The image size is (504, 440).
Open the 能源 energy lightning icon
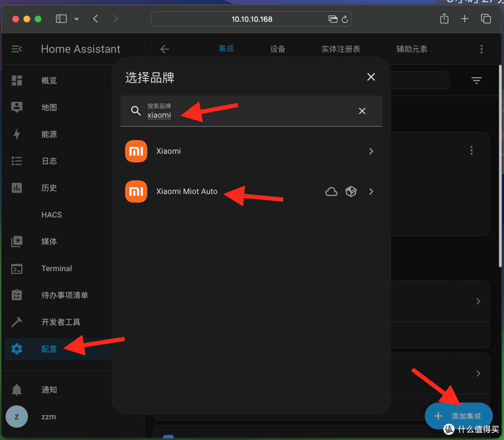(17, 134)
